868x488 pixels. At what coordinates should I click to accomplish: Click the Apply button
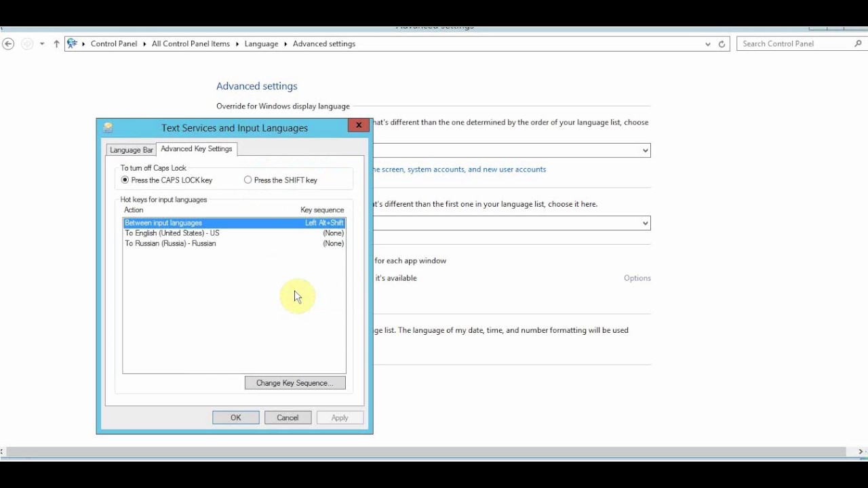[340, 418]
